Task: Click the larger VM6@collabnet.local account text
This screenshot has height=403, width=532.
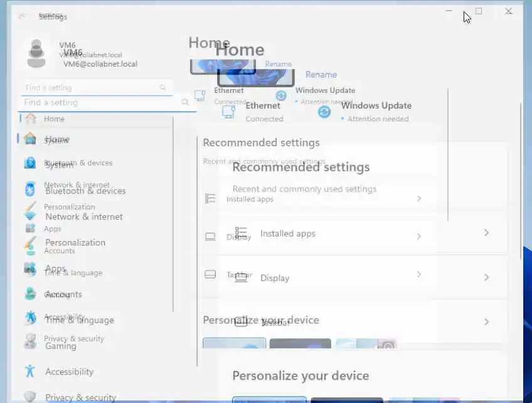Action: click(x=100, y=64)
